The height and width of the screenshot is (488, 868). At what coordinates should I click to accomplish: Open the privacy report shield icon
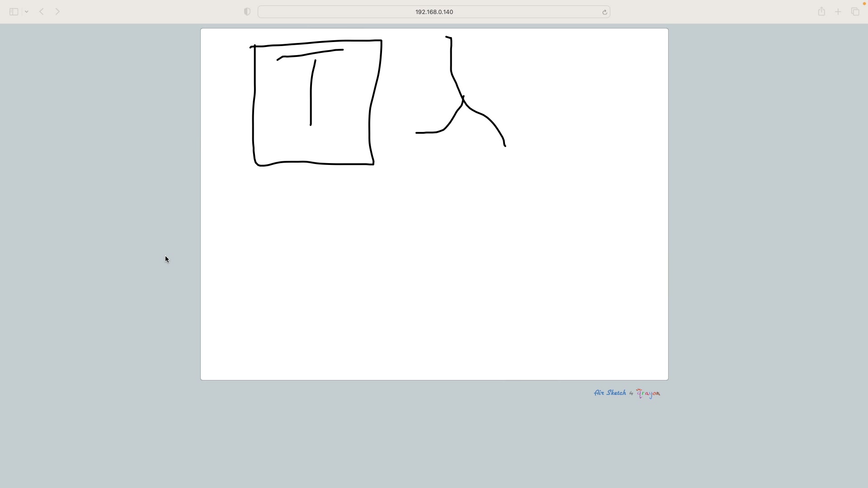tap(247, 12)
